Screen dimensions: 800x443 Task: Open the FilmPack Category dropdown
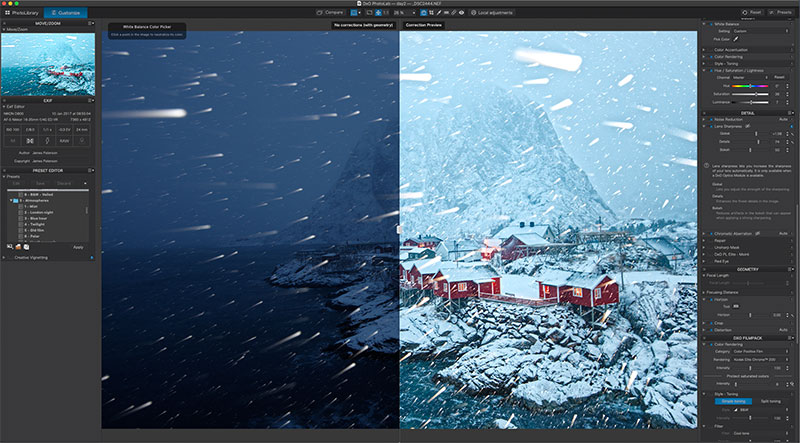click(761, 352)
